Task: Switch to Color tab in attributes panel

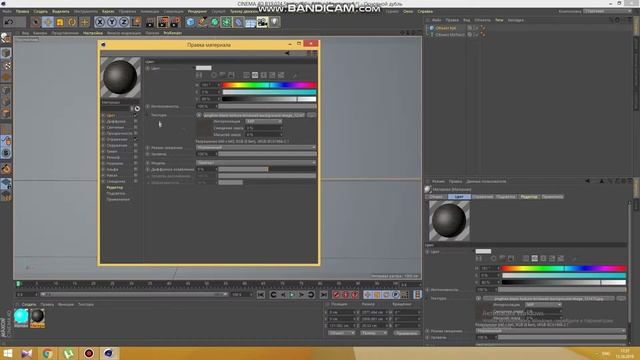Action: click(x=459, y=197)
